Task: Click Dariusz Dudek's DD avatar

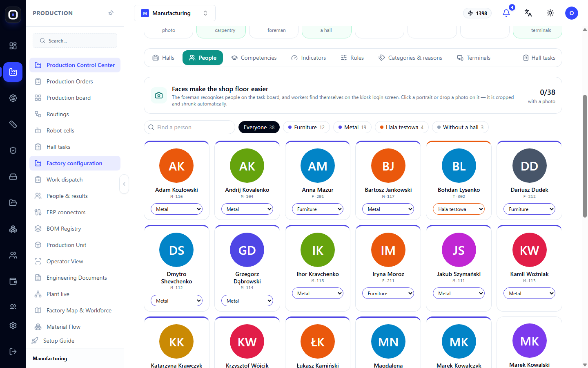Action: coord(530,166)
